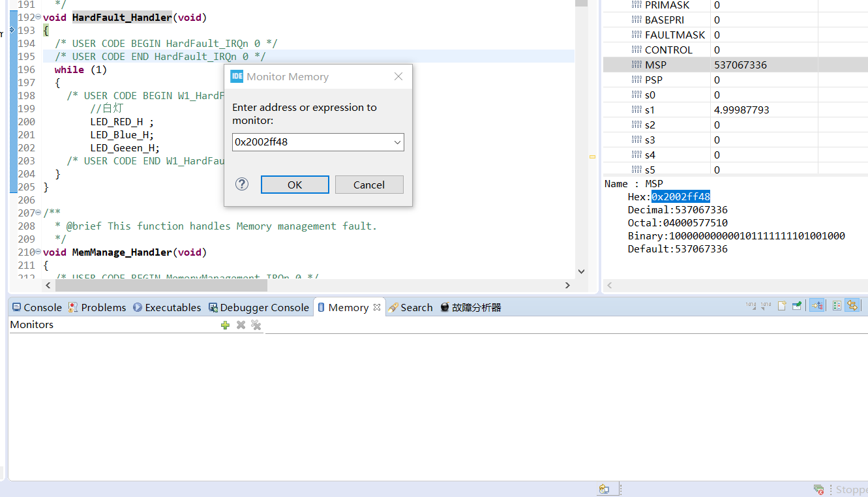The image size is (868, 497).
Task: Add a new memory monitor with green plus
Action: tap(225, 325)
